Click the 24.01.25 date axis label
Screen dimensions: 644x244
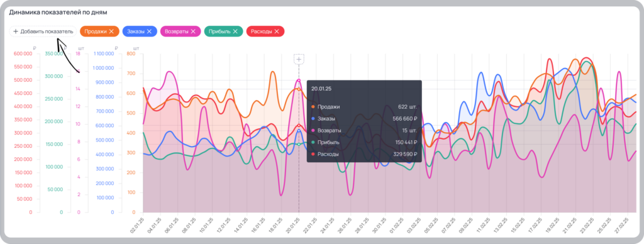click(x=327, y=226)
